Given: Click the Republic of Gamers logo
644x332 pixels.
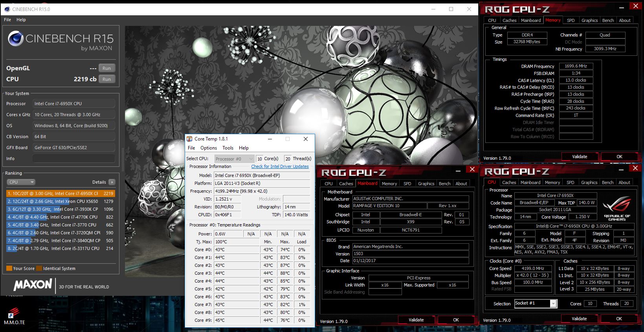Looking at the screenshot, I should point(617,209).
